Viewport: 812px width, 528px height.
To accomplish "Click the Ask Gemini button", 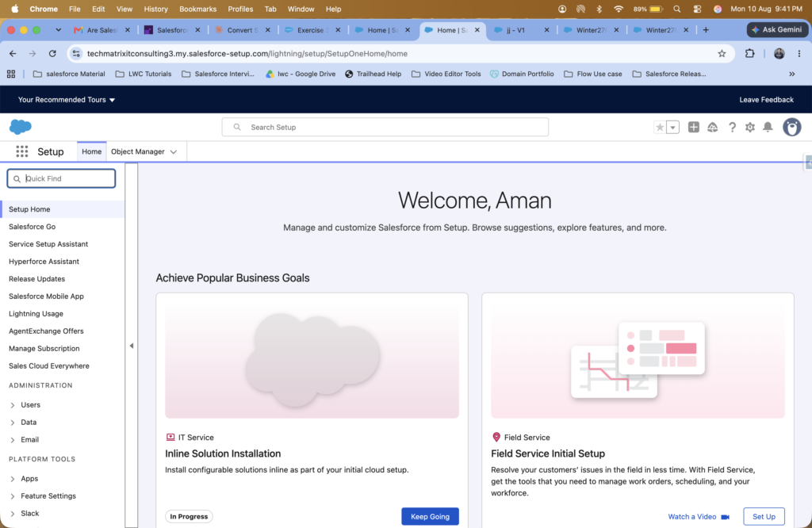I will click(x=777, y=29).
